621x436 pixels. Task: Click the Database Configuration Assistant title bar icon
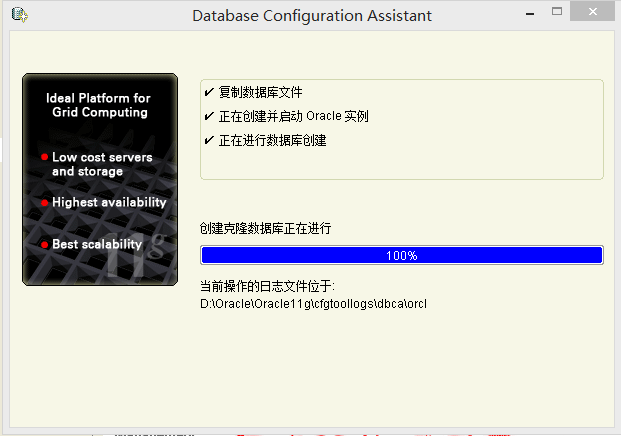click(x=19, y=15)
